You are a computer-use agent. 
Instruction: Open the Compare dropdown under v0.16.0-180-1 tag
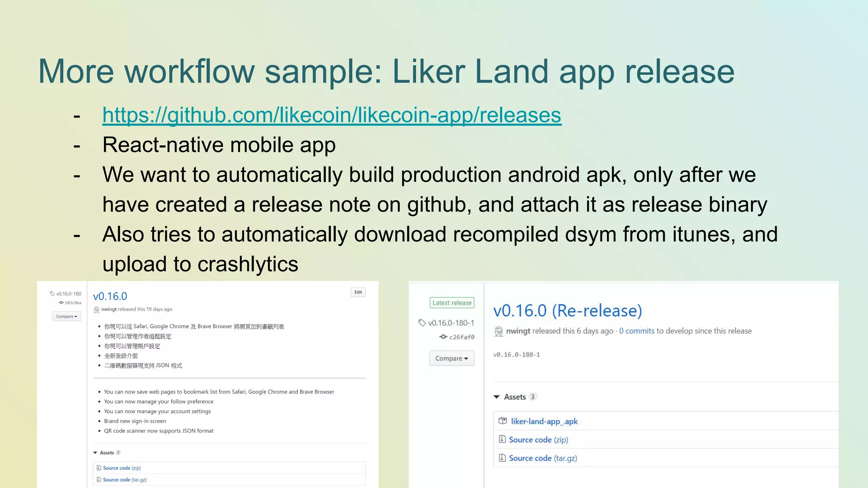[452, 358]
